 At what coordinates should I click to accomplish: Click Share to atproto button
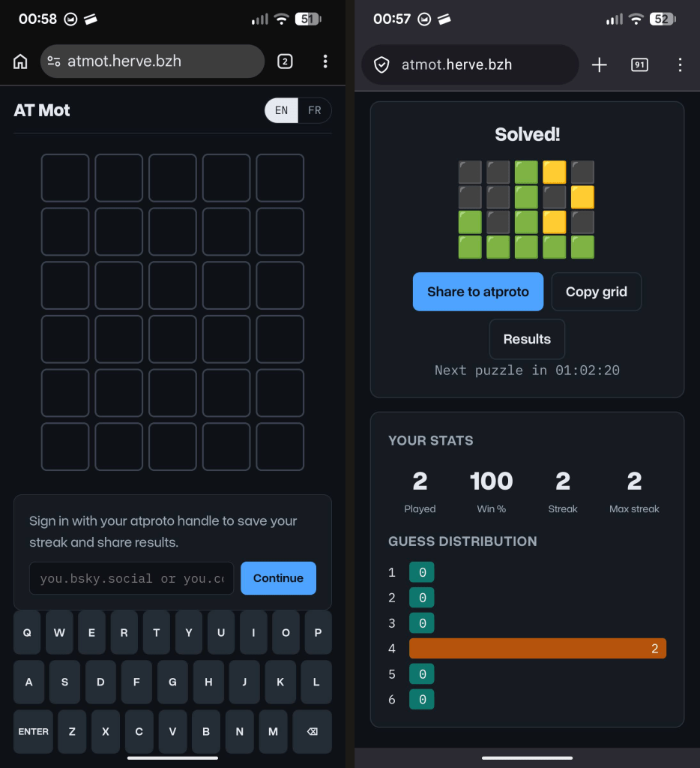[x=477, y=292]
